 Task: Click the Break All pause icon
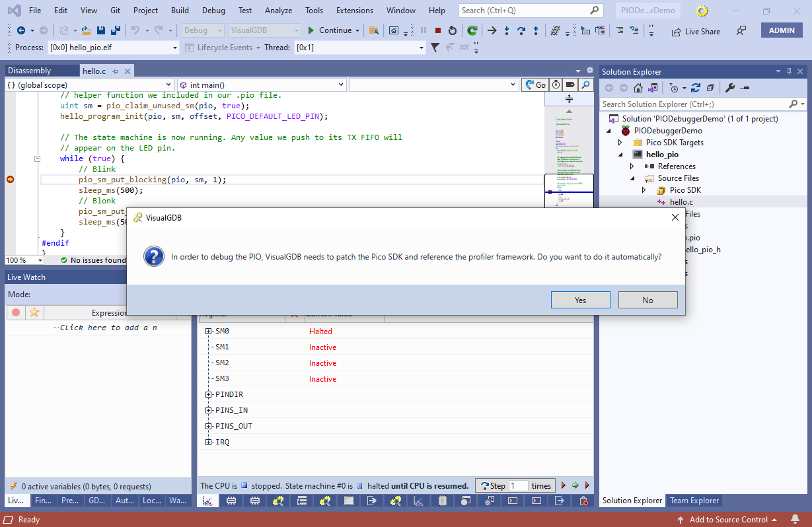click(423, 30)
